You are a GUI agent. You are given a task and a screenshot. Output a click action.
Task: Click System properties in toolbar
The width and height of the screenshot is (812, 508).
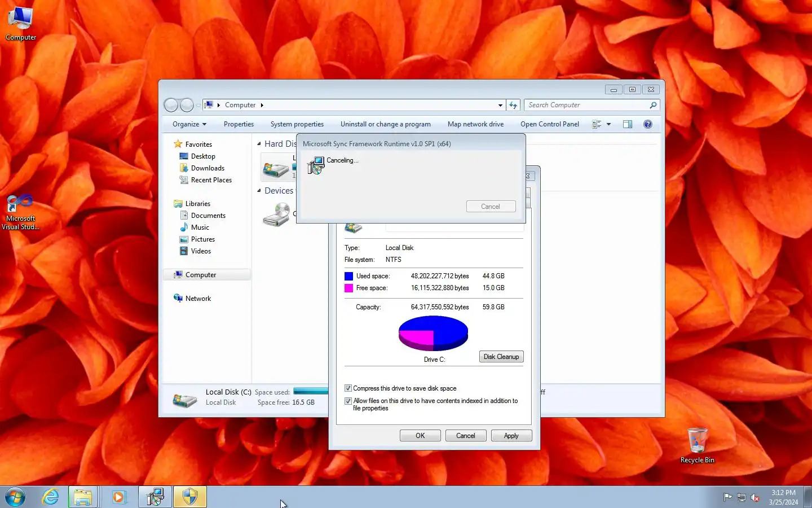(x=297, y=124)
